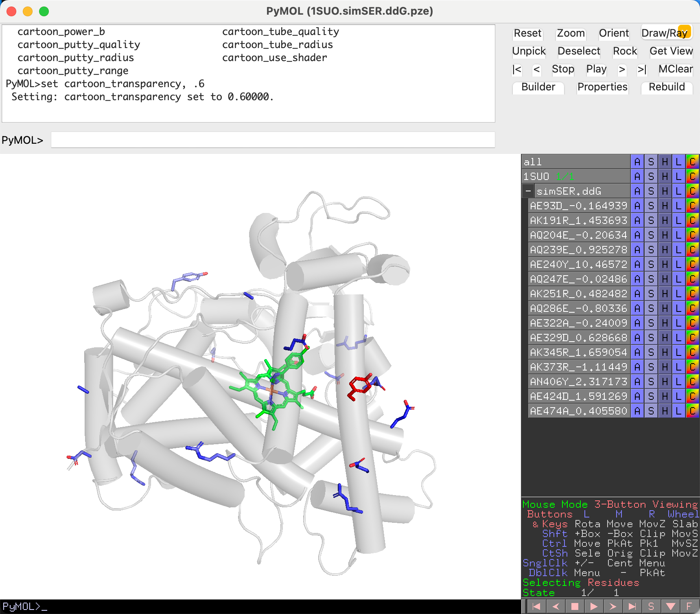Screen dimensions: 700x614
Task: Click the Orient button
Action: pyautogui.click(x=614, y=33)
